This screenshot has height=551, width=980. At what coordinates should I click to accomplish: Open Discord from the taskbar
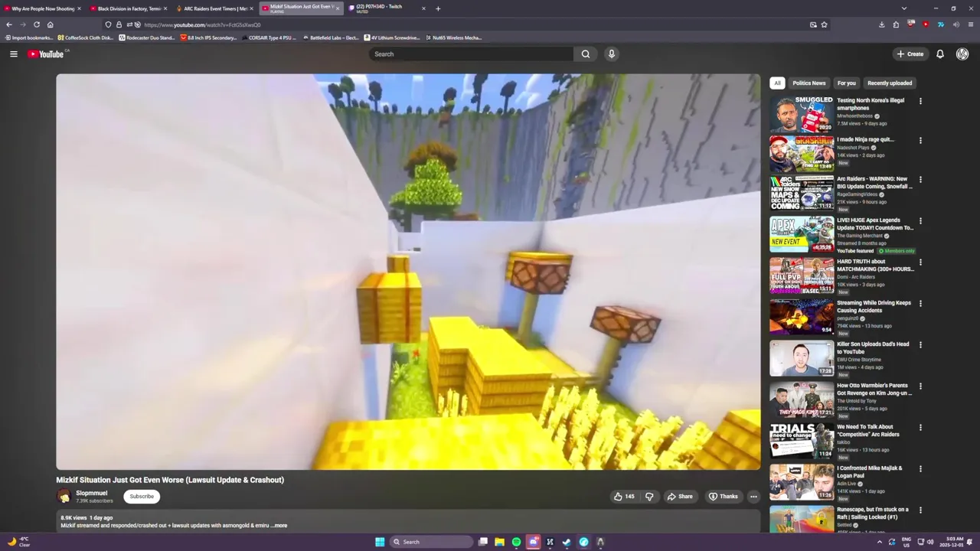[533, 542]
